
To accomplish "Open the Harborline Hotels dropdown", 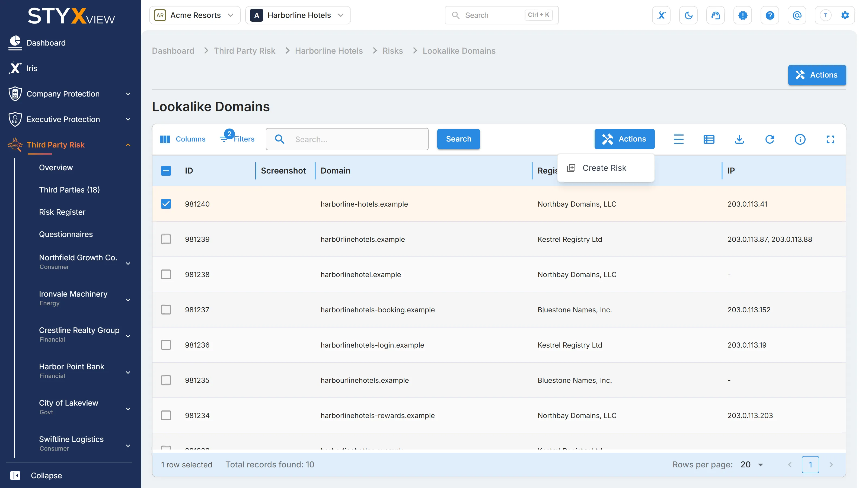I will pyautogui.click(x=298, y=15).
